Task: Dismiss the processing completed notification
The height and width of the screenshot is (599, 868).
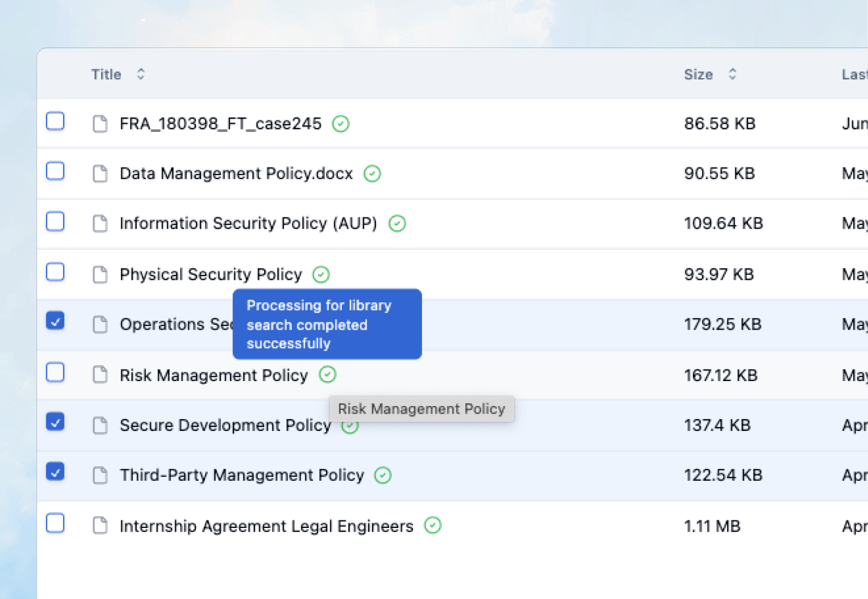Action: 327,324
